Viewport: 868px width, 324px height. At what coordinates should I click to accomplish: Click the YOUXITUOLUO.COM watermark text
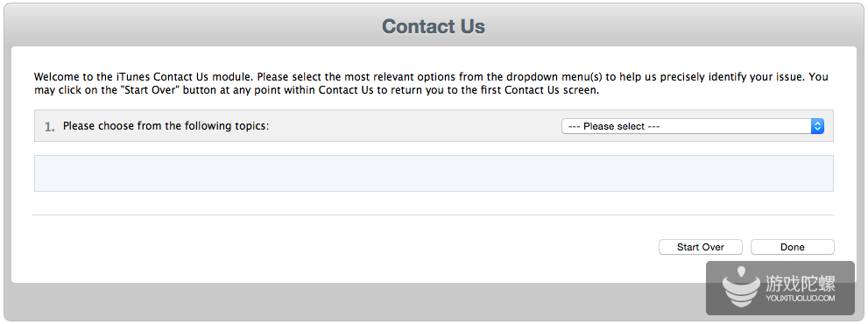[801, 298]
